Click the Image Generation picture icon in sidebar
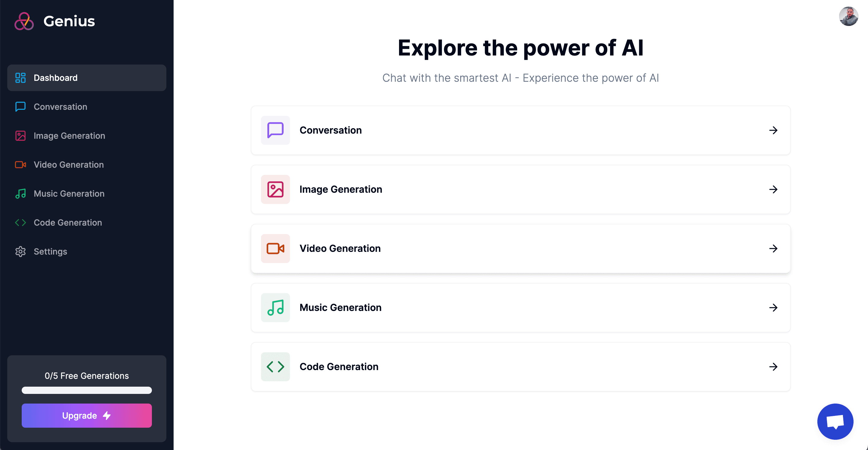868x450 pixels. 20,136
